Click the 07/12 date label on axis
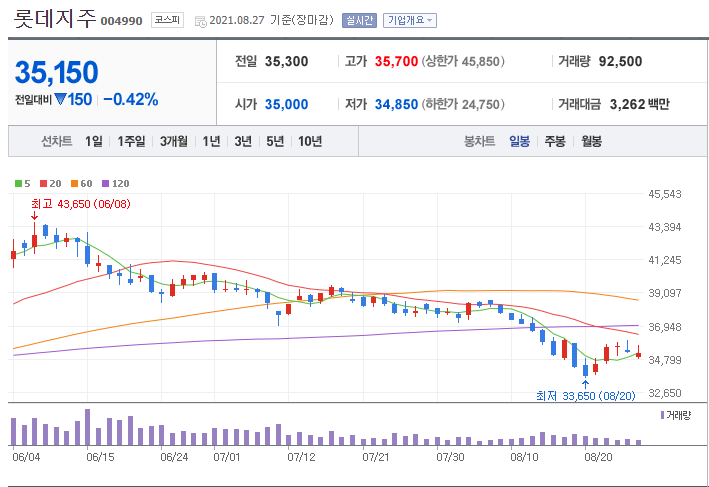The height and width of the screenshot is (487, 709). [301, 457]
